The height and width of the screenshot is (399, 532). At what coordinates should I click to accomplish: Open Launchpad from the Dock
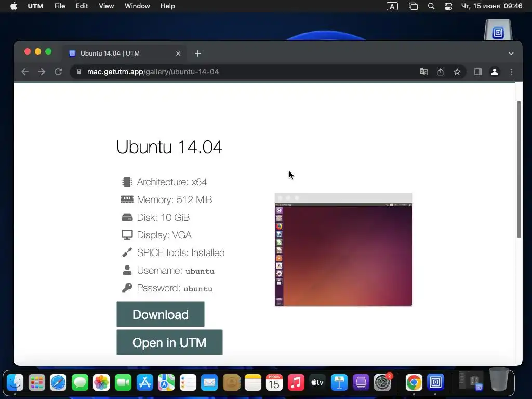coord(37,383)
